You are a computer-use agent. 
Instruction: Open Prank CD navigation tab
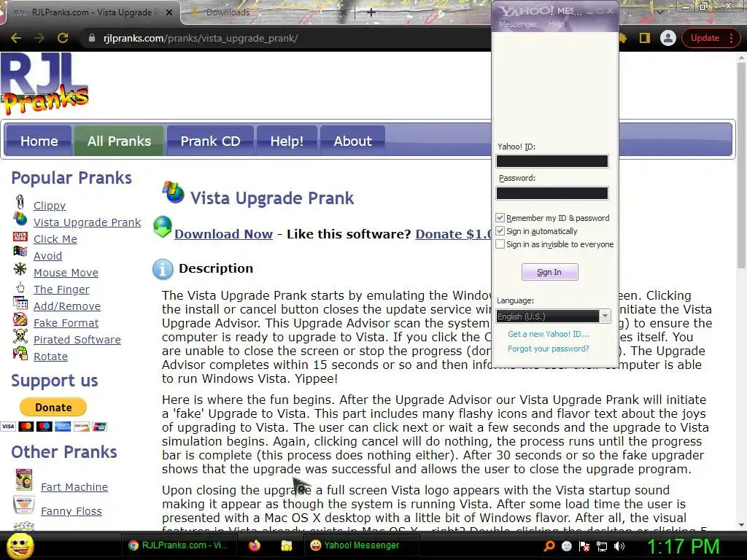point(210,141)
